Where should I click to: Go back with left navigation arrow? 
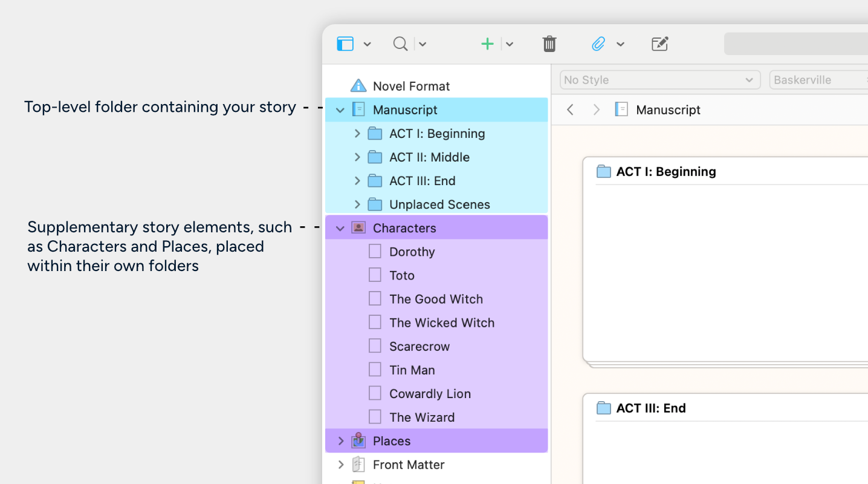(x=570, y=110)
